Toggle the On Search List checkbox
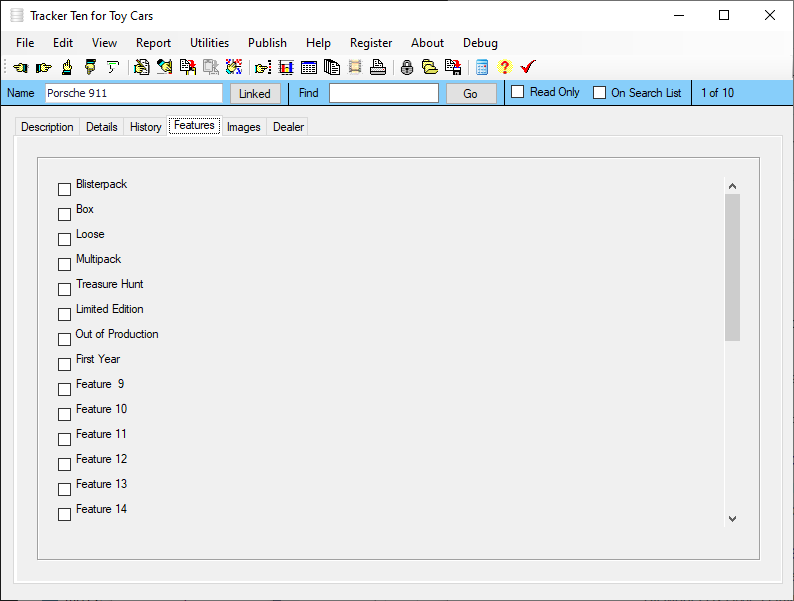The image size is (794, 601). (x=599, y=93)
